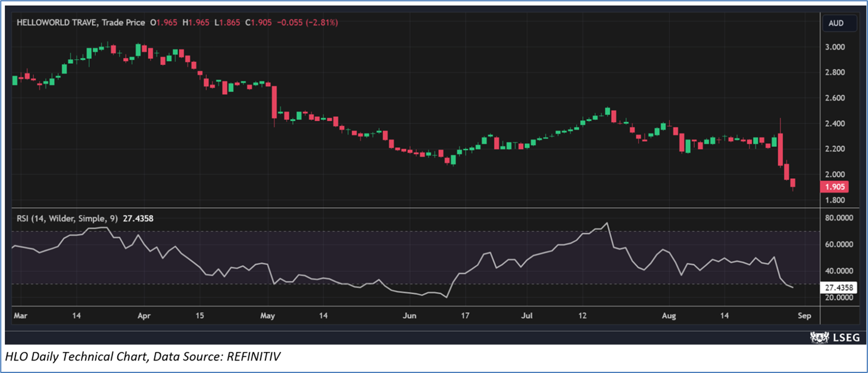Click the Aug label on the time axis
Viewport: 868px width, 373px height.
point(670,315)
